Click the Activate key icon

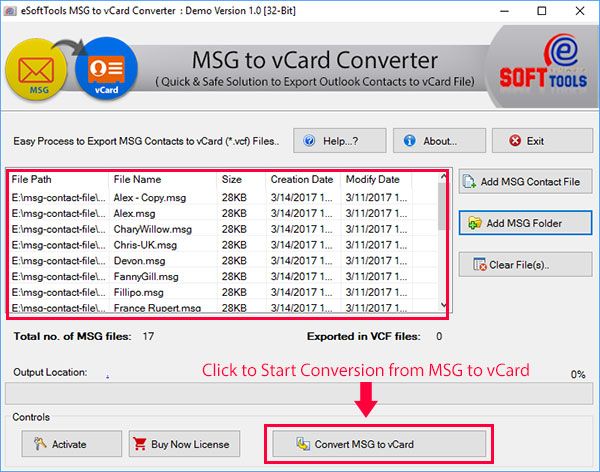[x=40, y=444]
